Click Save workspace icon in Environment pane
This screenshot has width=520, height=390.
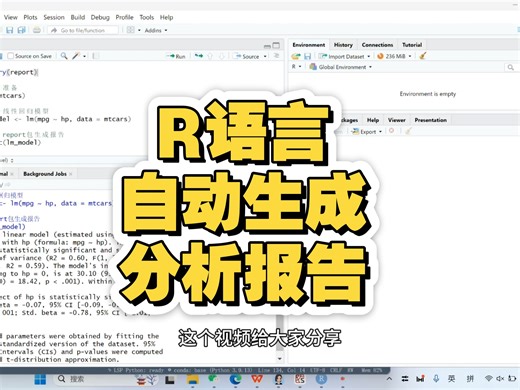coord(307,56)
